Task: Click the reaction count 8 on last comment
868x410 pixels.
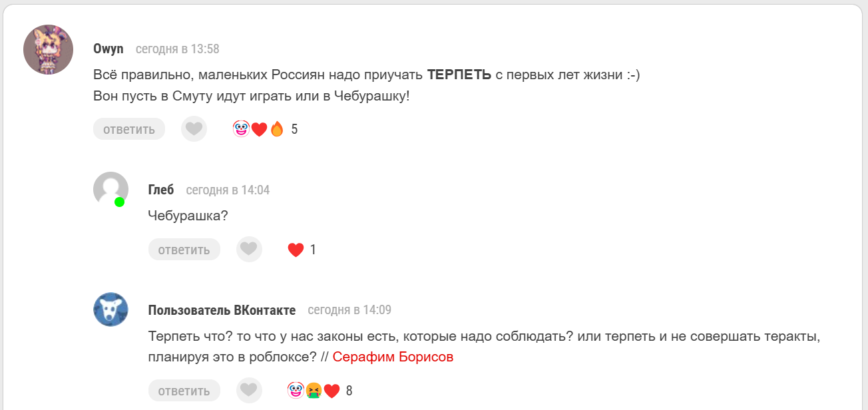Action: tap(349, 391)
